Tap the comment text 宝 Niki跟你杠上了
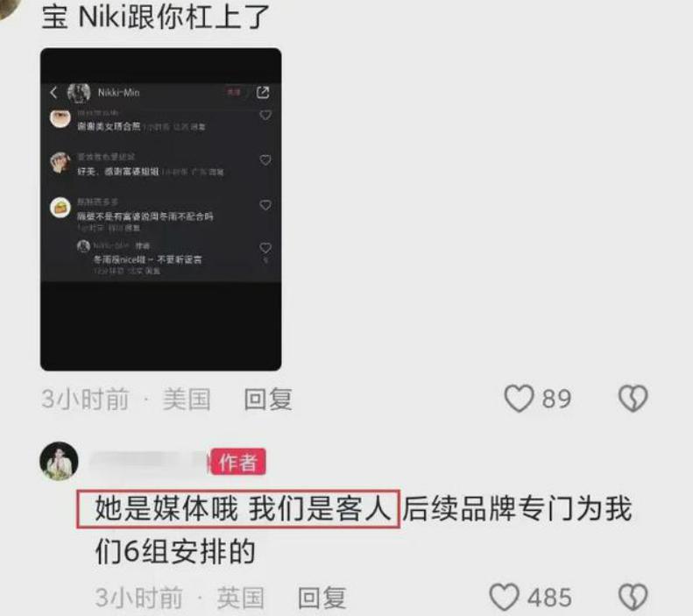This screenshot has height=616, width=693. pos(156,17)
